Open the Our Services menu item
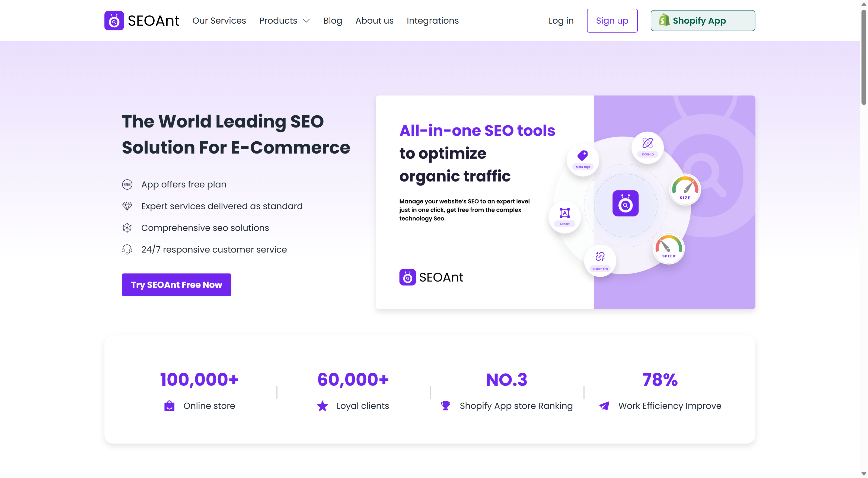 tap(219, 21)
